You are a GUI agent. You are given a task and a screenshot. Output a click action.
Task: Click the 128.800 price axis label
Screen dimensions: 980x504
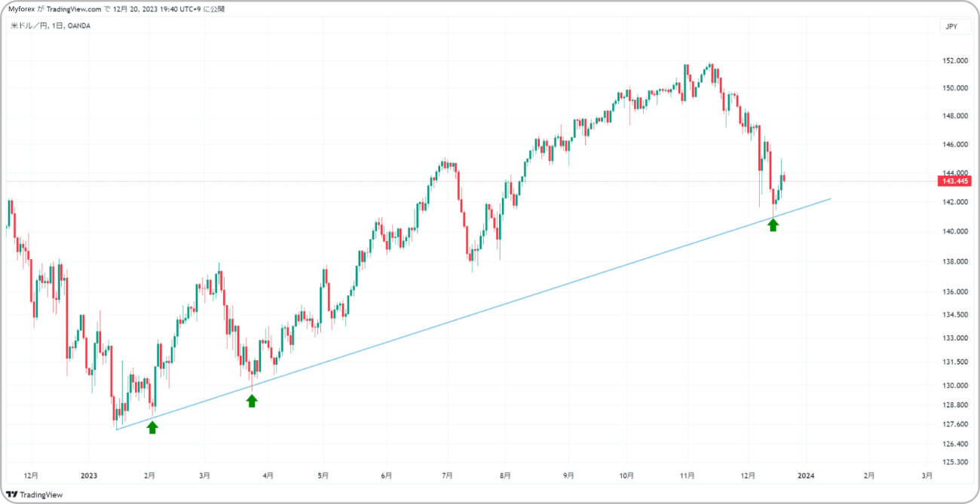(954, 405)
